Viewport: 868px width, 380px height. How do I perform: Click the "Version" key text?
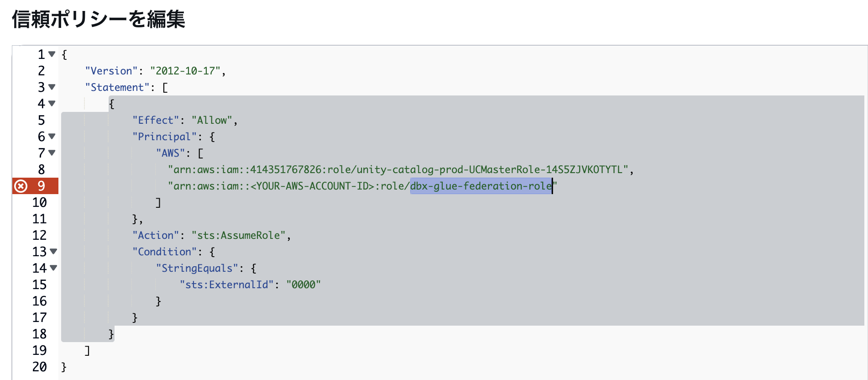click(x=111, y=71)
